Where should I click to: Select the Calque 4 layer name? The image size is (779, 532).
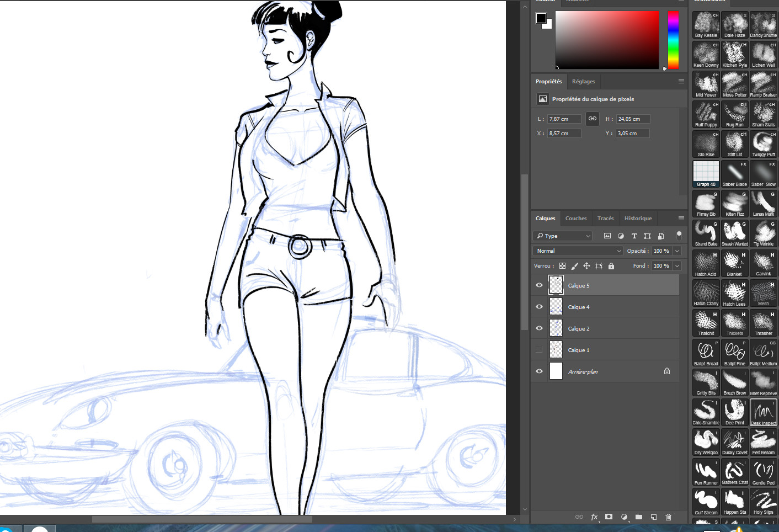(579, 307)
